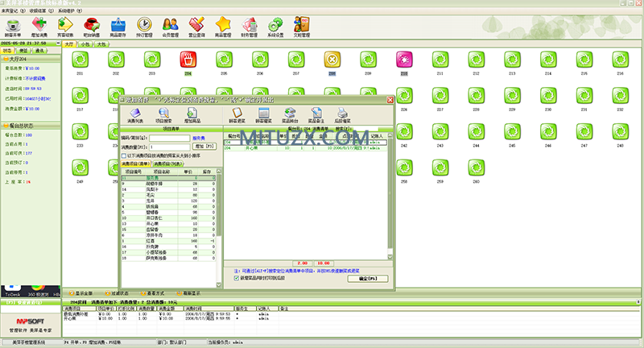The image size is (644, 348).
Task: Select the 胡椒牛排 row in item list
Action: (167, 184)
